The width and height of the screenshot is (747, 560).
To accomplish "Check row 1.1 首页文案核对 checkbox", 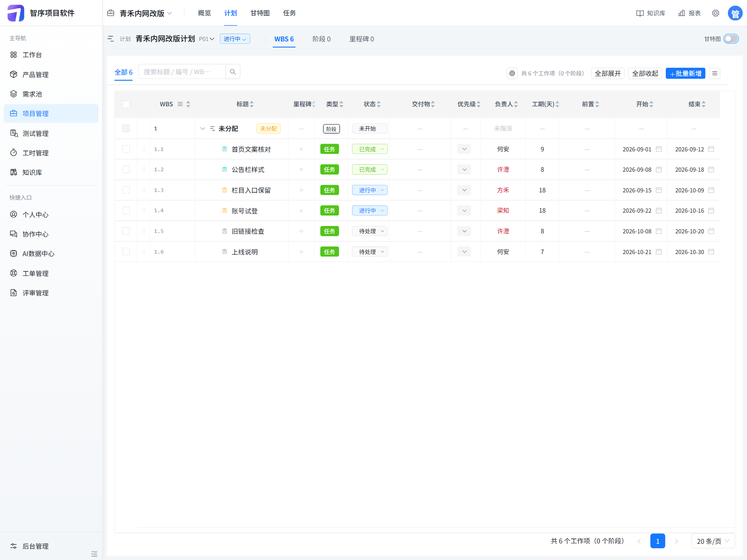I will (126, 149).
